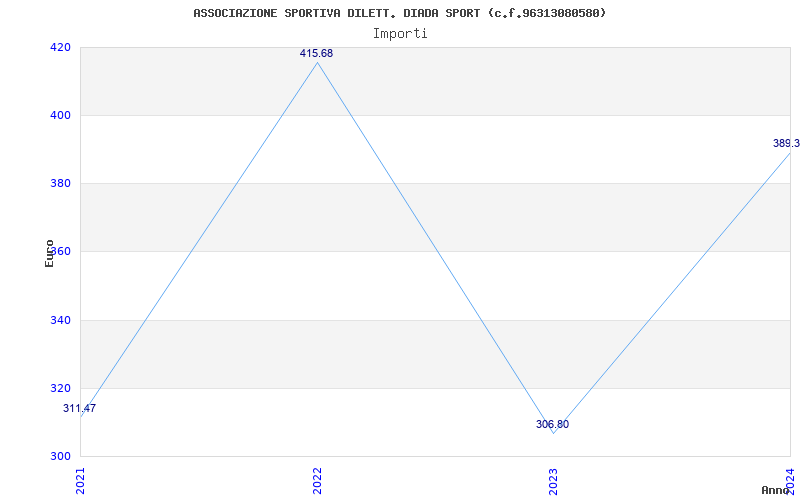This screenshot has width=800, height=500.
Task: Click the 380 y-axis tick label
Action: (60, 184)
